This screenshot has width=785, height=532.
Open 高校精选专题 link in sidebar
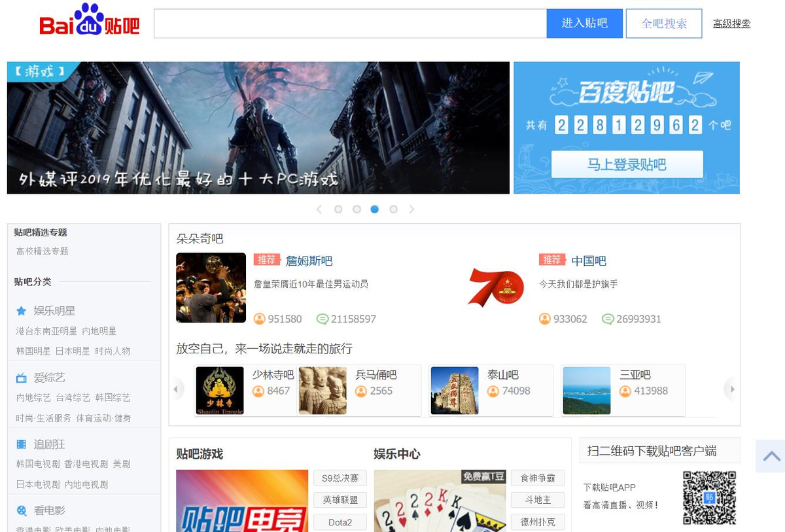tap(43, 251)
